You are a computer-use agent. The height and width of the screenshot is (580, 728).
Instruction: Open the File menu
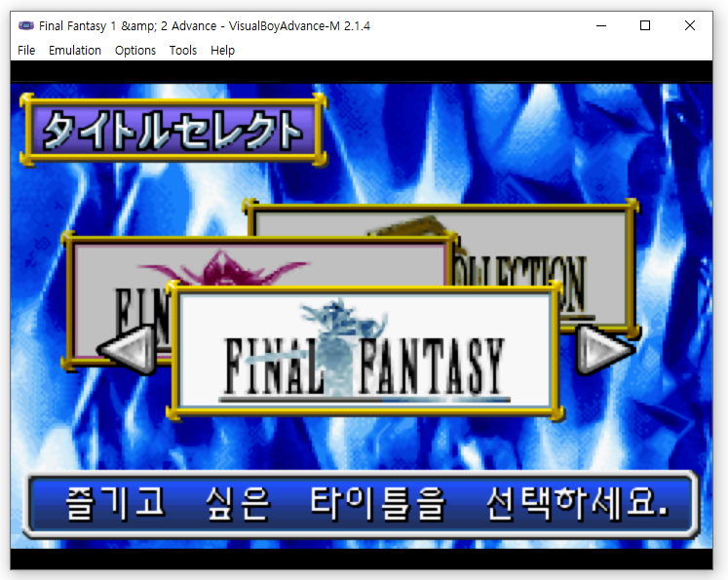[26, 50]
